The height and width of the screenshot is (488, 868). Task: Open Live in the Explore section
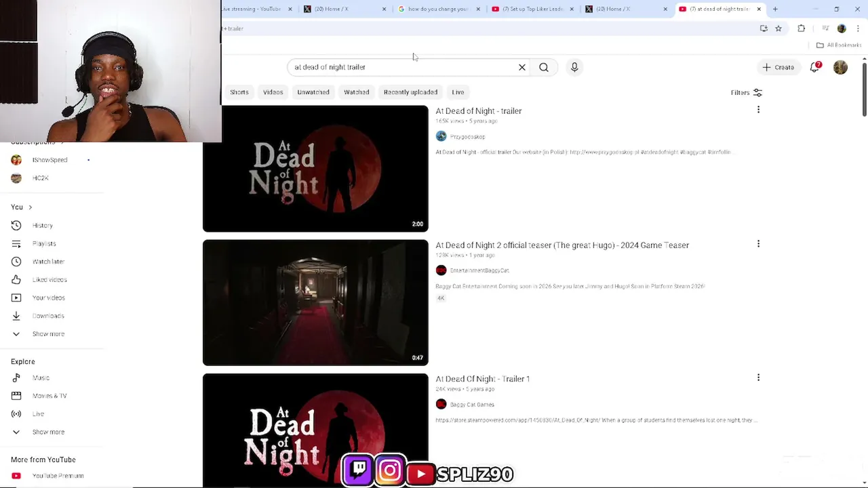click(x=38, y=414)
